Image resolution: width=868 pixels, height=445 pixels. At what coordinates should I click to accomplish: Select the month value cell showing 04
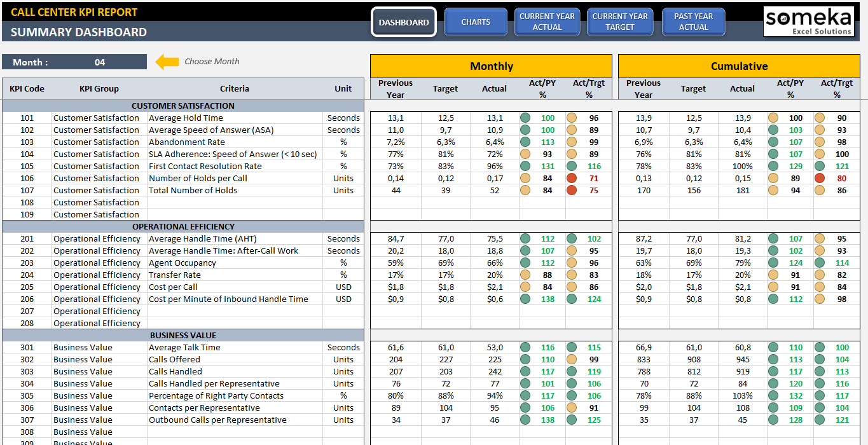point(100,62)
